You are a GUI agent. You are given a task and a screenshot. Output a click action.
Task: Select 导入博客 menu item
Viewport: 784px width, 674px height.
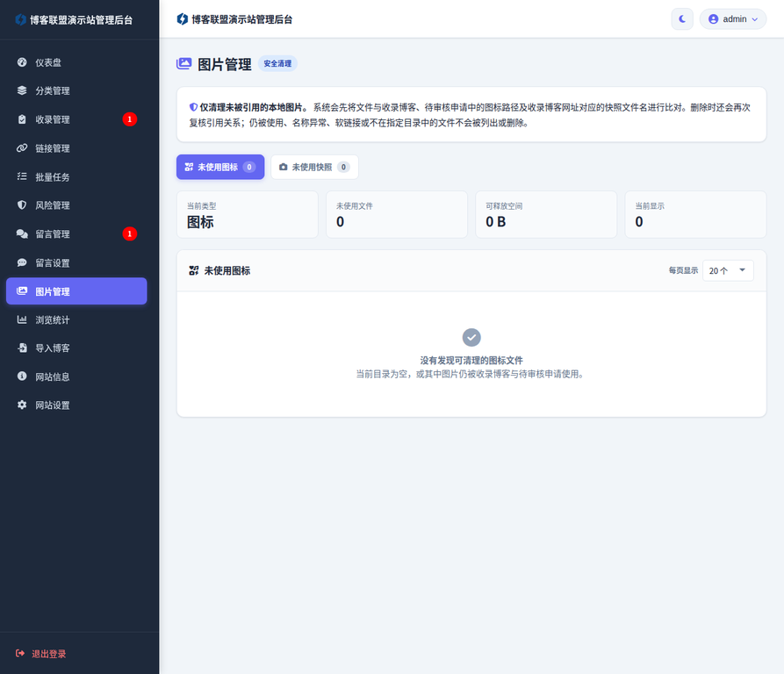(76, 348)
